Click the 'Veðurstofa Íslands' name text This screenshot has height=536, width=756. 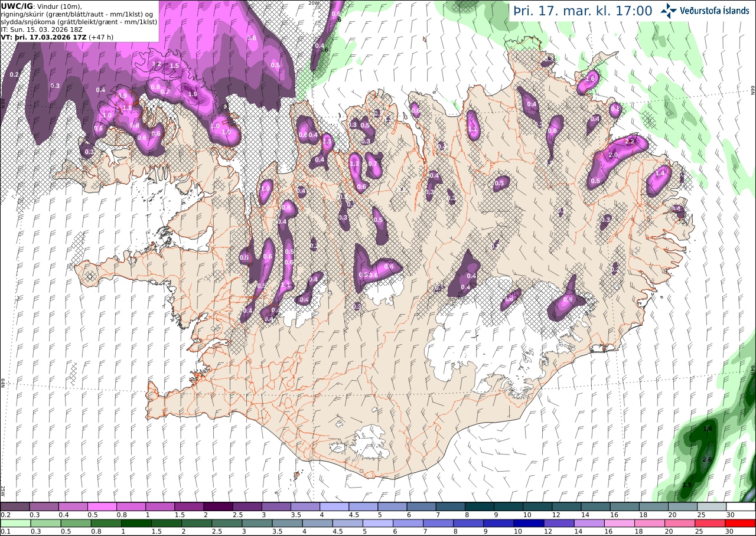point(715,11)
